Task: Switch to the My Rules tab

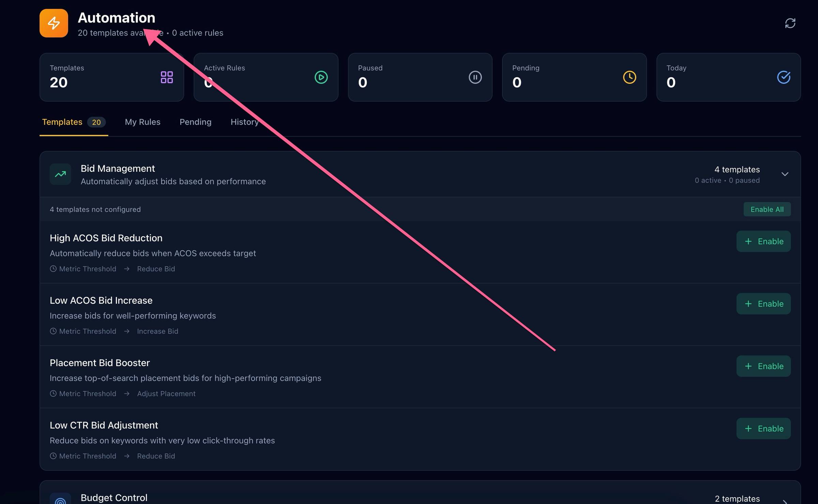Action: (x=142, y=122)
